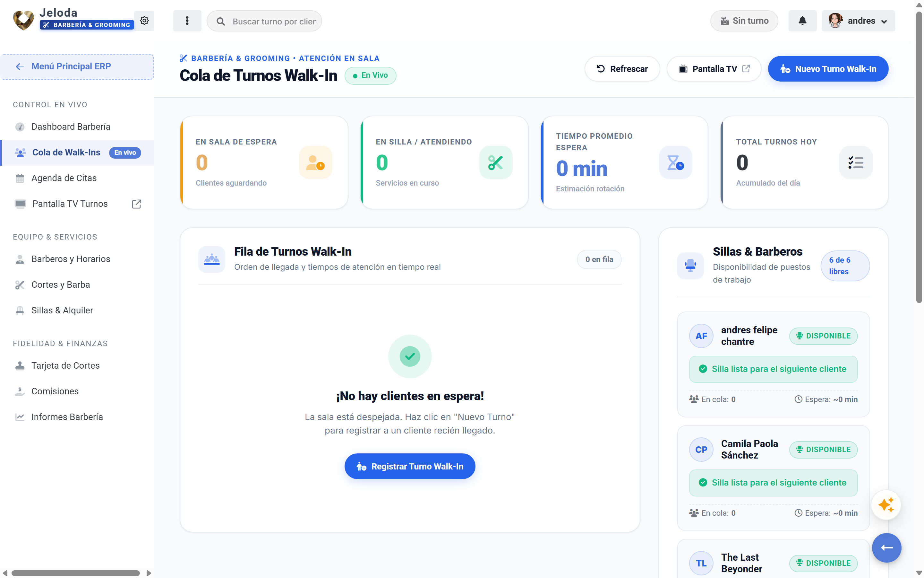Click the scissors icon in En Silla card
The width and height of the screenshot is (924, 578).
coord(496,162)
